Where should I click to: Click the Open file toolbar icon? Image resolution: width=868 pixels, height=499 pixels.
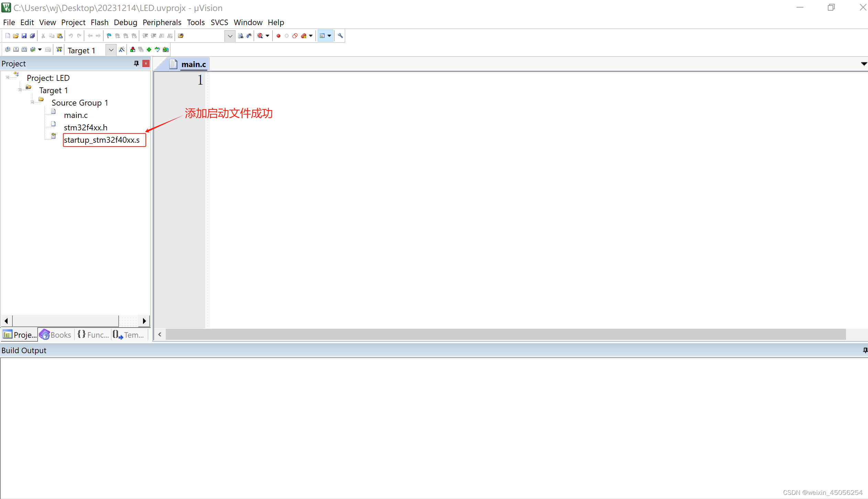pyautogui.click(x=16, y=36)
